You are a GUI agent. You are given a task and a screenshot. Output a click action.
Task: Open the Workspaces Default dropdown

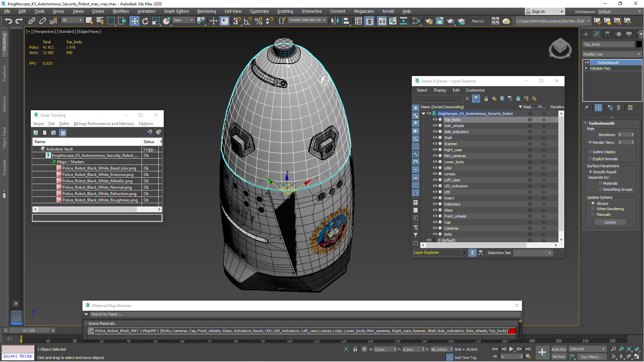click(x=619, y=11)
